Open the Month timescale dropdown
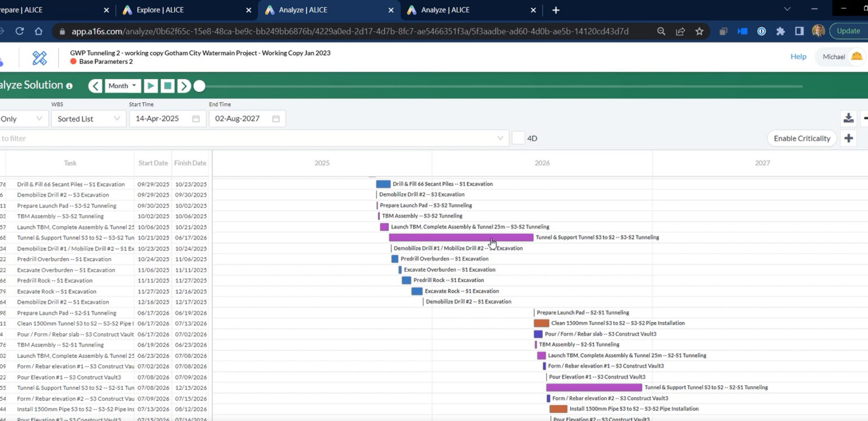Screen dimensions: 868x421 click(x=123, y=85)
